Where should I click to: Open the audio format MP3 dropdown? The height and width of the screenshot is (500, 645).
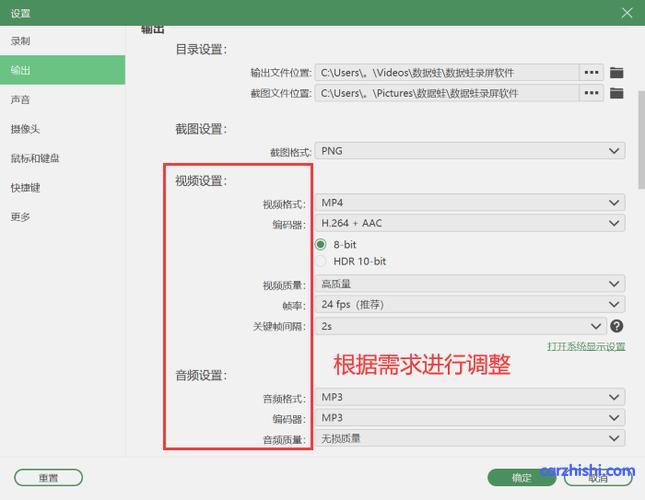[470, 397]
